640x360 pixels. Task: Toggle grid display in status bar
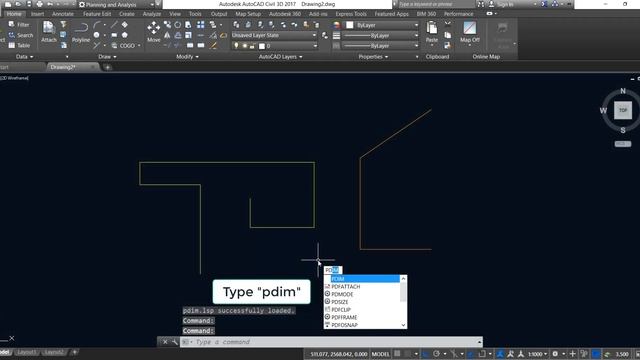click(397, 354)
